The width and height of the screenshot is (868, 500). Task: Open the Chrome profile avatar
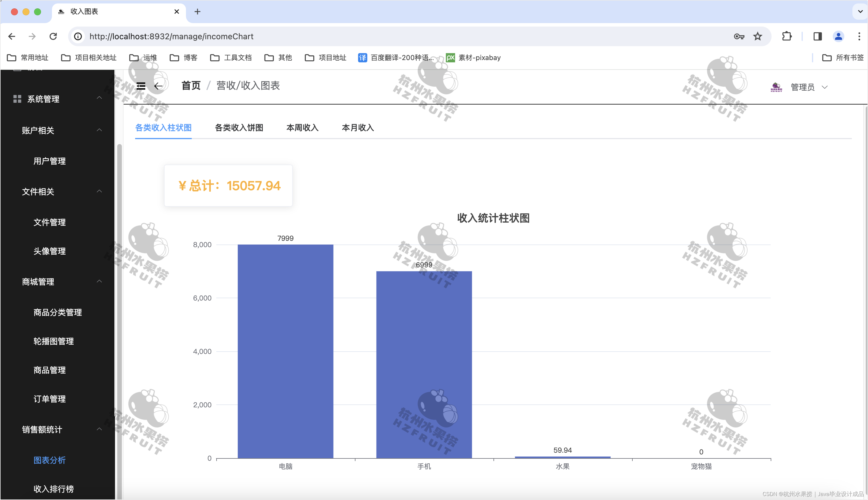pos(838,36)
